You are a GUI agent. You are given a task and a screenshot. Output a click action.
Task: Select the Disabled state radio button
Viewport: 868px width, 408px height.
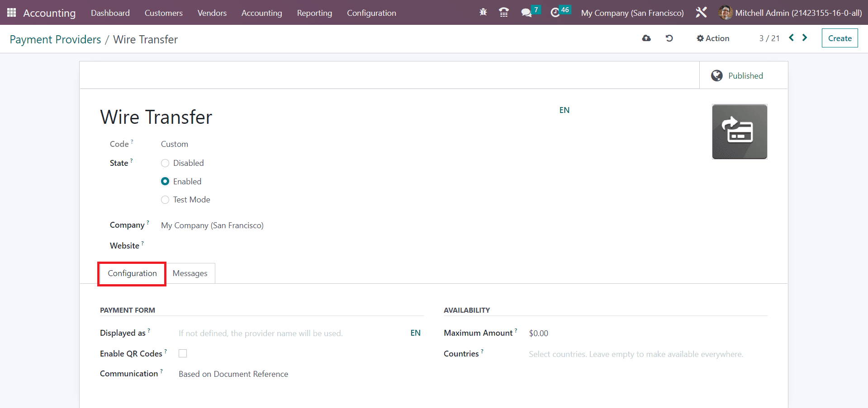pos(165,163)
